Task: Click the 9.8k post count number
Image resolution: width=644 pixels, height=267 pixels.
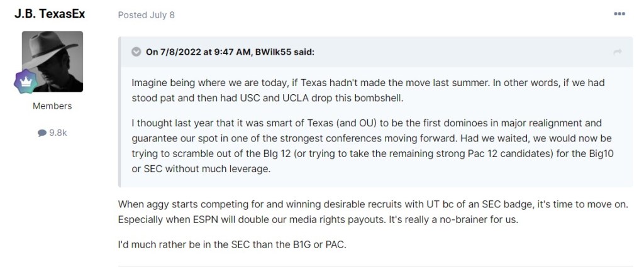Action: click(x=58, y=133)
